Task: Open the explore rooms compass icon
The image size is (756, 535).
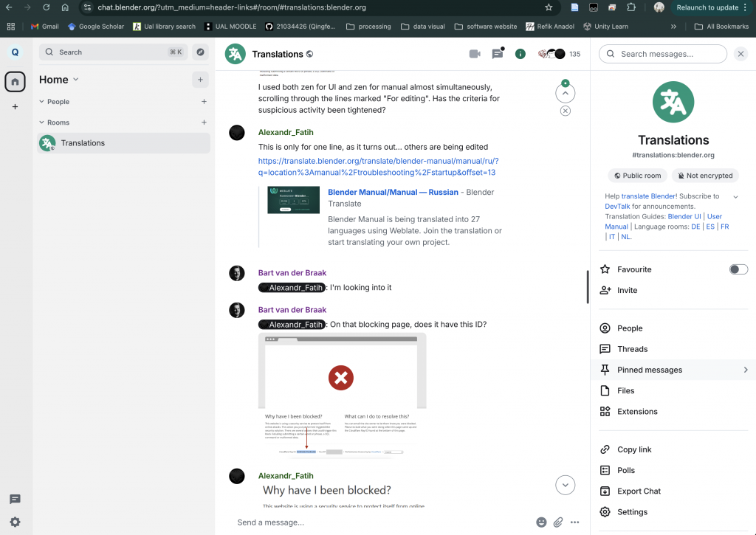Action: pos(201,52)
